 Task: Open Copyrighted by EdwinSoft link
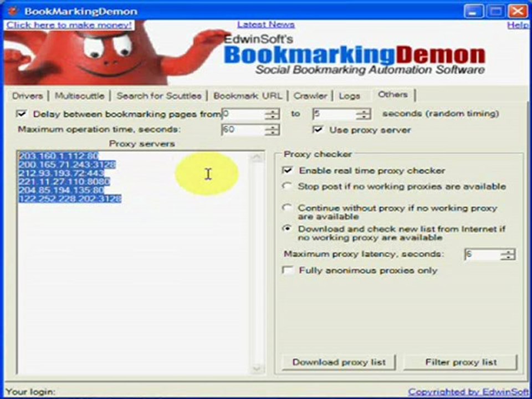[468, 392]
